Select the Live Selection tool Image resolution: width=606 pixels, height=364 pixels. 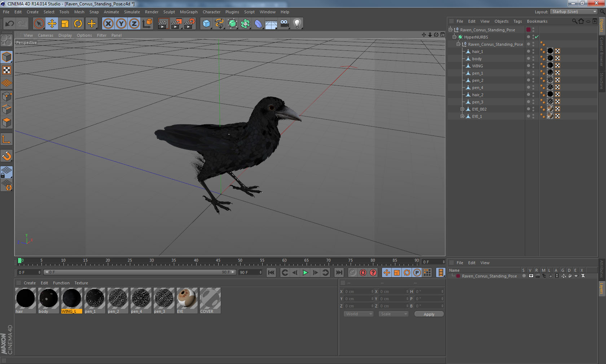(x=39, y=24)
